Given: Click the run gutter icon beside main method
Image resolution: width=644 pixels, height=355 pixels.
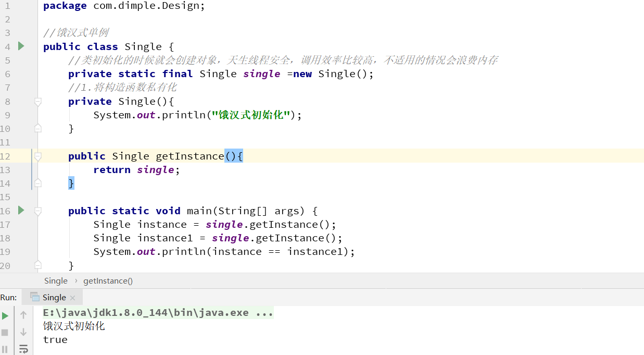Looking at the screenshot, I should pos(21,210).
